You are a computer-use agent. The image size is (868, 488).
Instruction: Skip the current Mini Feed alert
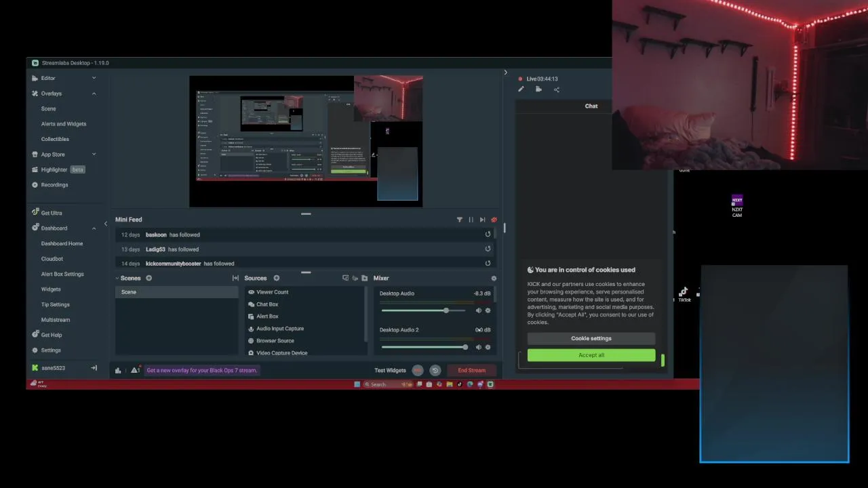(x=482, y=220)
